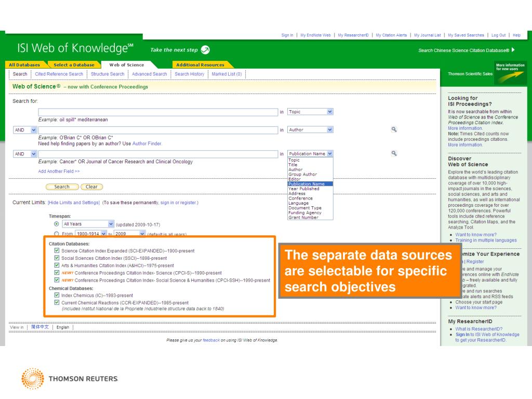Click the Search button
532x399 pixels.
tap(62, 187)
